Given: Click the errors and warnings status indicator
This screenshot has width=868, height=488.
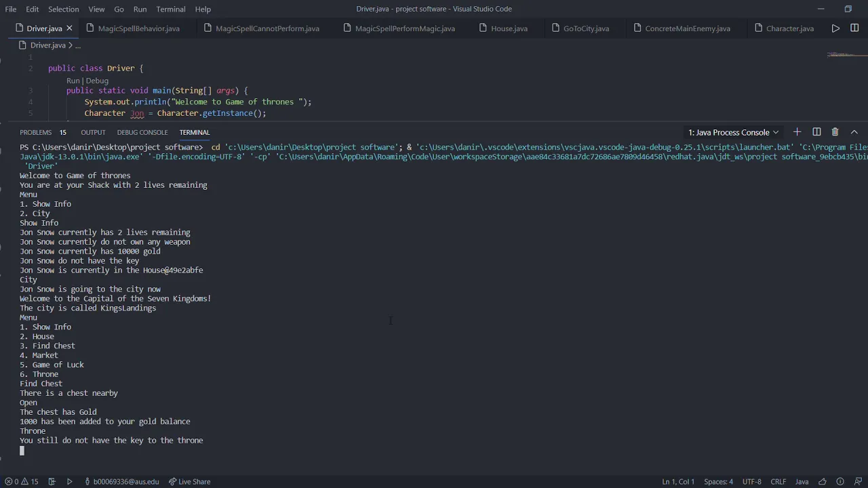Looking at the screenshot, I should point(22,482).
